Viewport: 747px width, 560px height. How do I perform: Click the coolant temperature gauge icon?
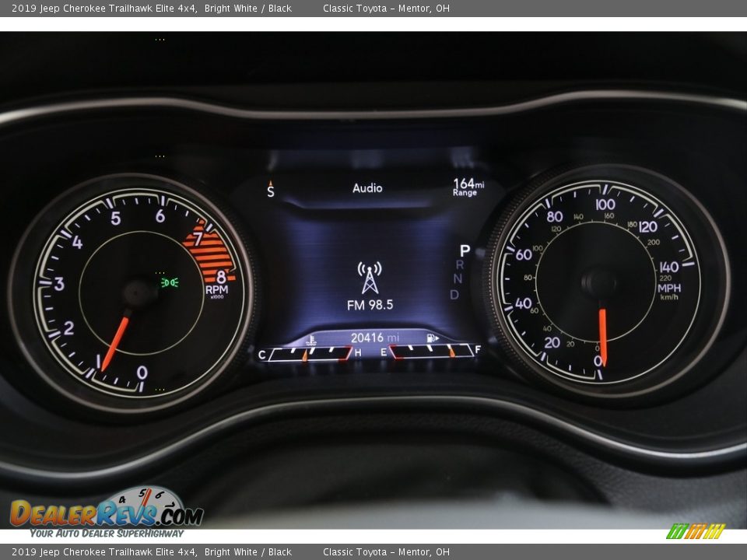tap(310, 340)
